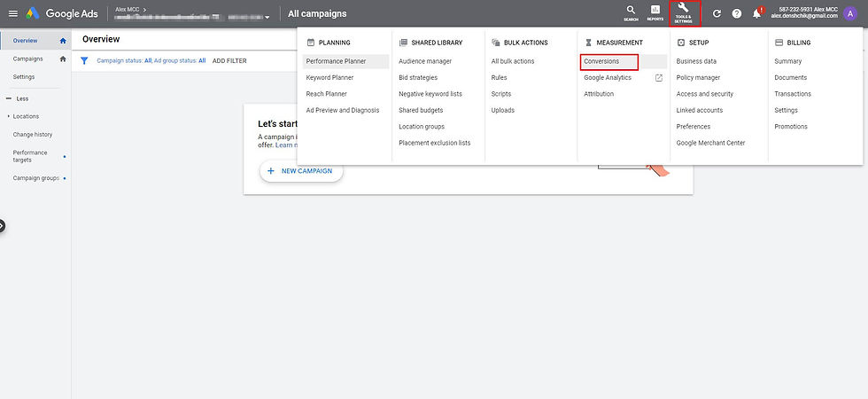Click the home icon beside Campaigns
868x399 pixels.
pyautogui.click(x=63, y=59)
